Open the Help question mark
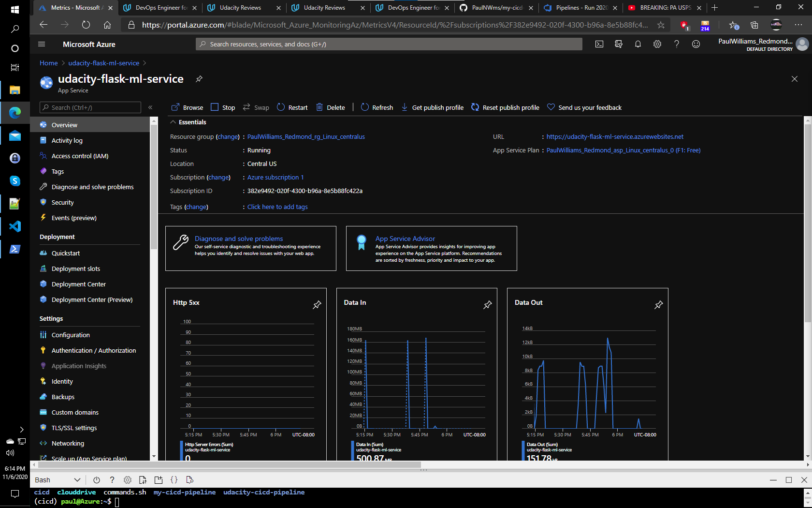Image resolution: width=812 pixels, height=508 pixels. point(677,44)
